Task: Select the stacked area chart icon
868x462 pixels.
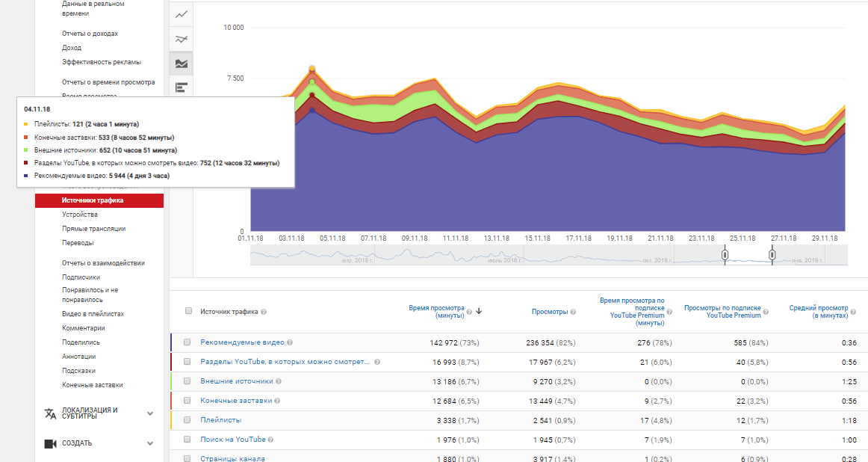Action: (182, 64)
